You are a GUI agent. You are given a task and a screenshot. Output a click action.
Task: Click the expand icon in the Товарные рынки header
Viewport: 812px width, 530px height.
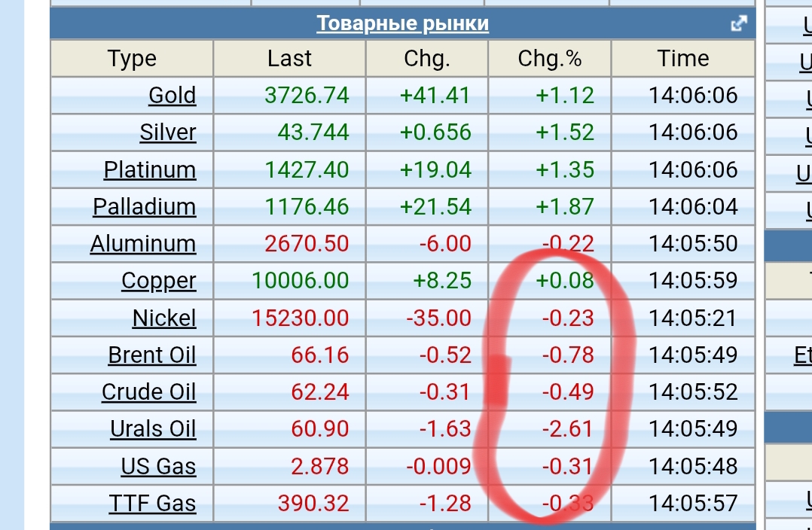[739, 23]
